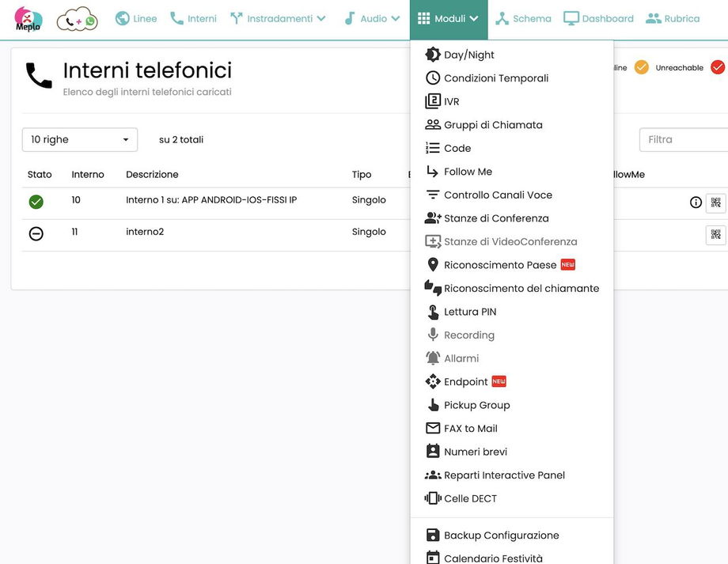Viewport: 728px width, 564px height.
Task: Go to Rubrica in navbar
Action: point(673,19)
